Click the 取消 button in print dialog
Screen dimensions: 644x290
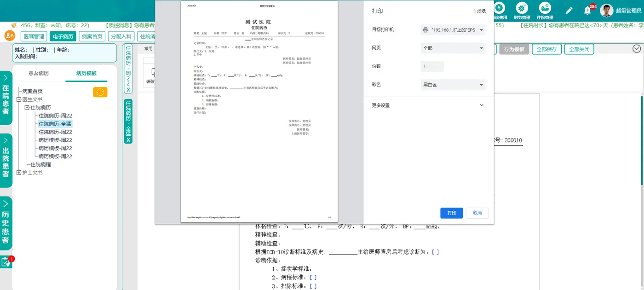(477, 213)
